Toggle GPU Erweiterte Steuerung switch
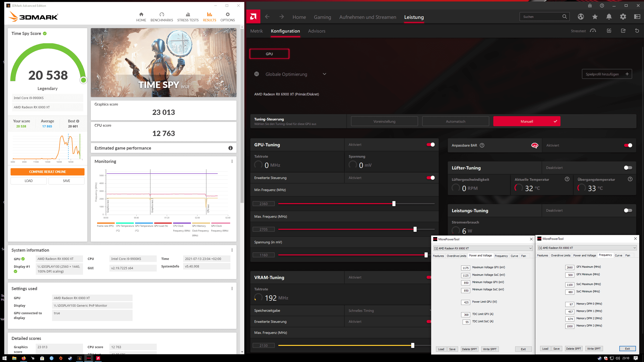This screenshot has height=362, width=644. [x=430, y=178]
